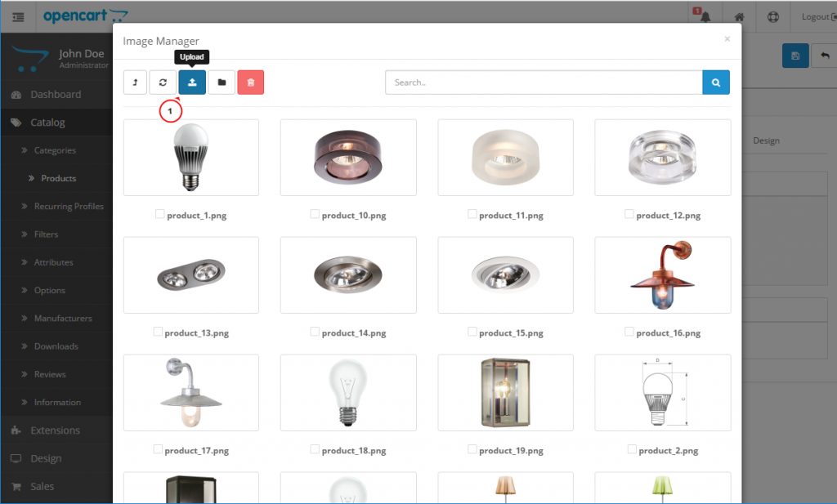837x504 pixels.
Task: Tick the product_16.png checkbox
Action: point(629,332)
